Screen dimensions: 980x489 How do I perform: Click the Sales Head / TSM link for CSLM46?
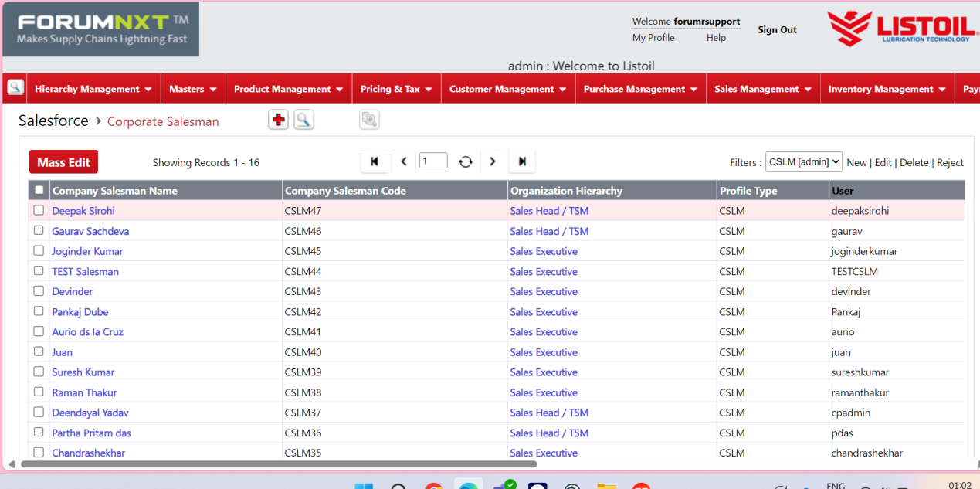point(549,231)
